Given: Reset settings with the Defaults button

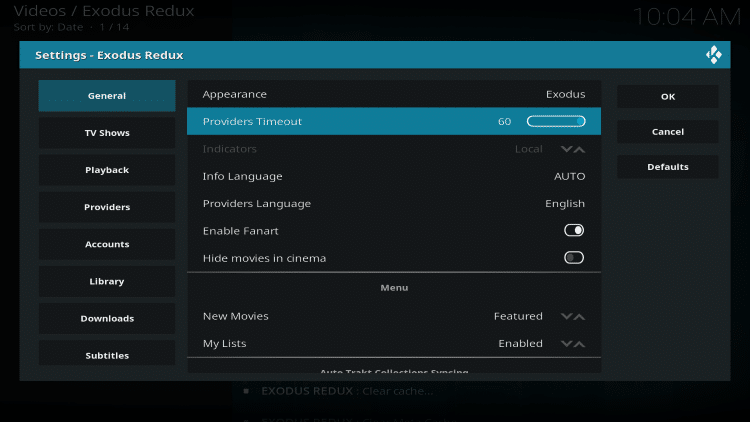Looking at the screenshot, I should click(667, 167).
